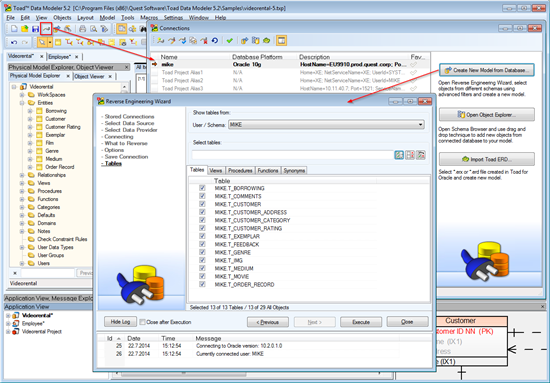
Task: Enable the Close after Execution checkbox
Action: (x=142, y=322)
